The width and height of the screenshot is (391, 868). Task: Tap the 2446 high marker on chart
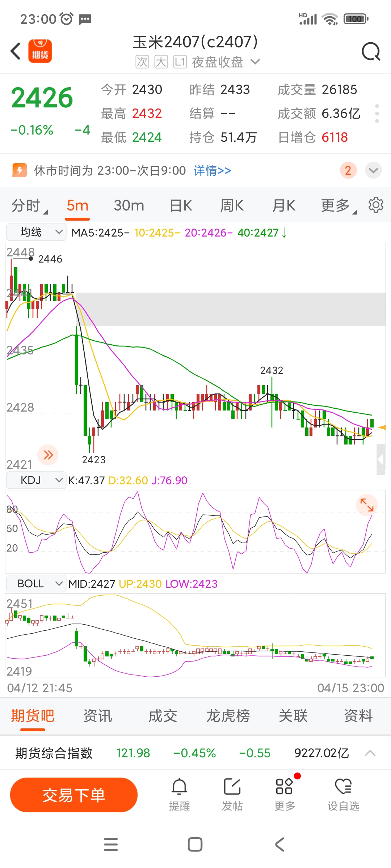point(50,259)
